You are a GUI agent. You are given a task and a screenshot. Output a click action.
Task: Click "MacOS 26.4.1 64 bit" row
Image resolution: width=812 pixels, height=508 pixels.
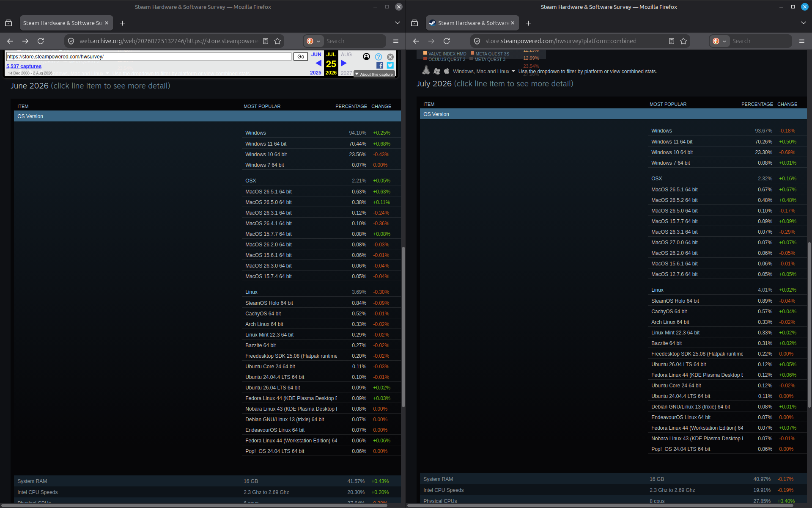pos(321,224)
